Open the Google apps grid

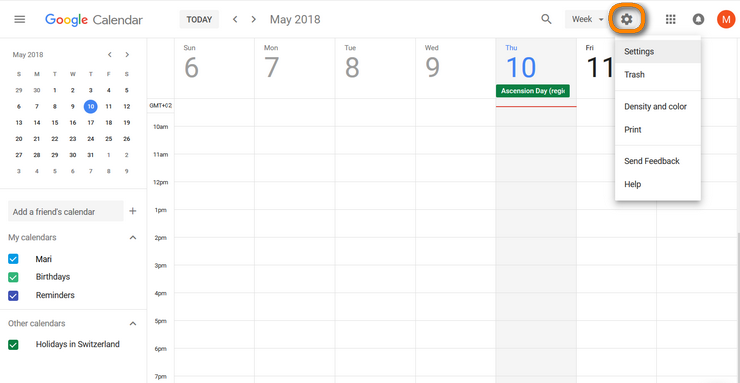pyautogui.click(x=670, y=19)
